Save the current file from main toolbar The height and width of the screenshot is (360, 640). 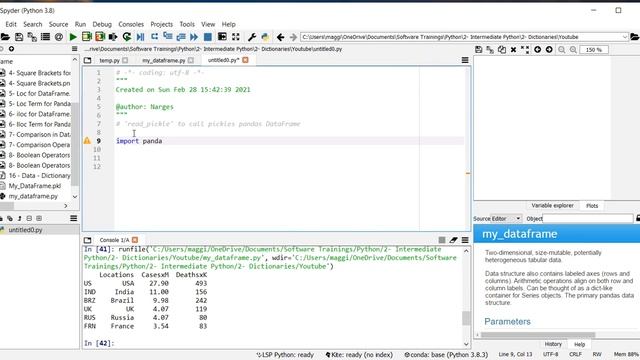point(19,37)
